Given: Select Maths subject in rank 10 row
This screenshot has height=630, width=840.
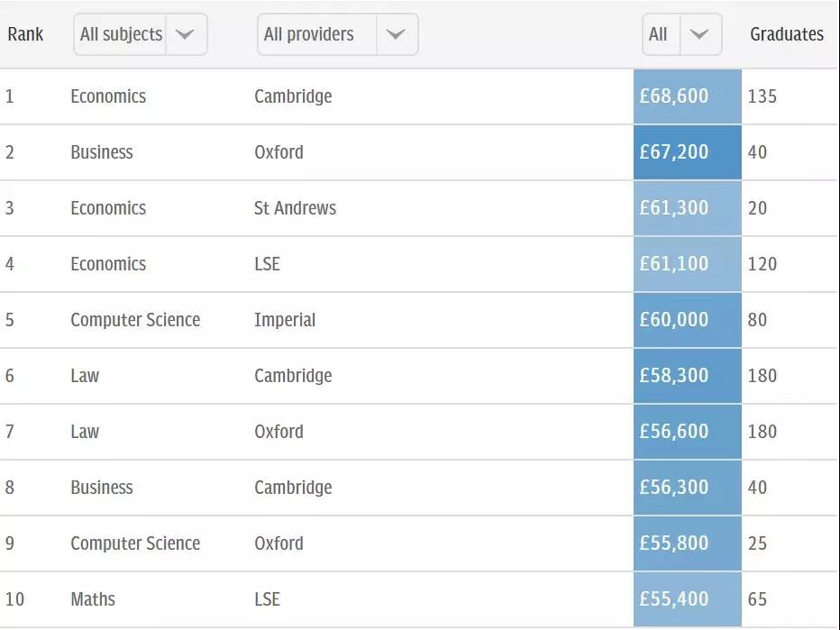Looking at the screenshot, I should 93,599.
